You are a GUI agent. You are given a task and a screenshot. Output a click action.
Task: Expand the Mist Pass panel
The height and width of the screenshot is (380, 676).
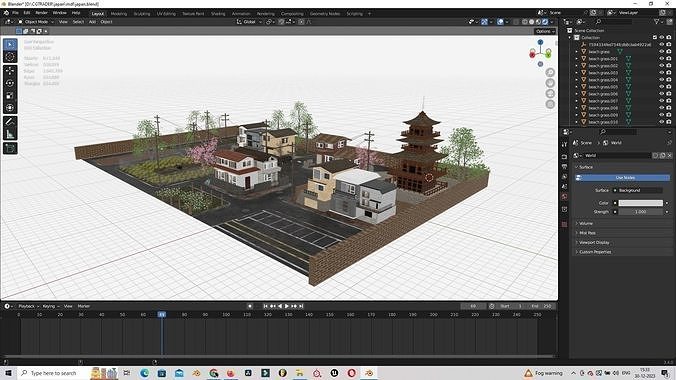click(x=587, y=233)
